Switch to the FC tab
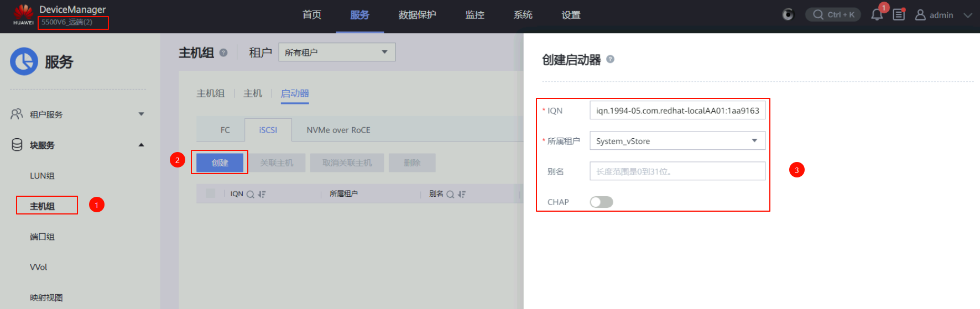Image resolution: width=980 pixels, height=309 pixels. point(225,130)
